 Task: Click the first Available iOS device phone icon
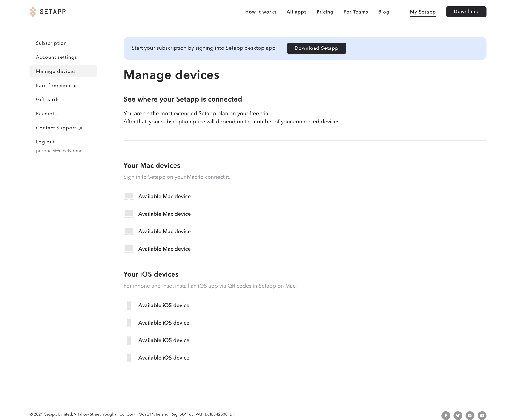pyautogui.click(x=129, y=305)
